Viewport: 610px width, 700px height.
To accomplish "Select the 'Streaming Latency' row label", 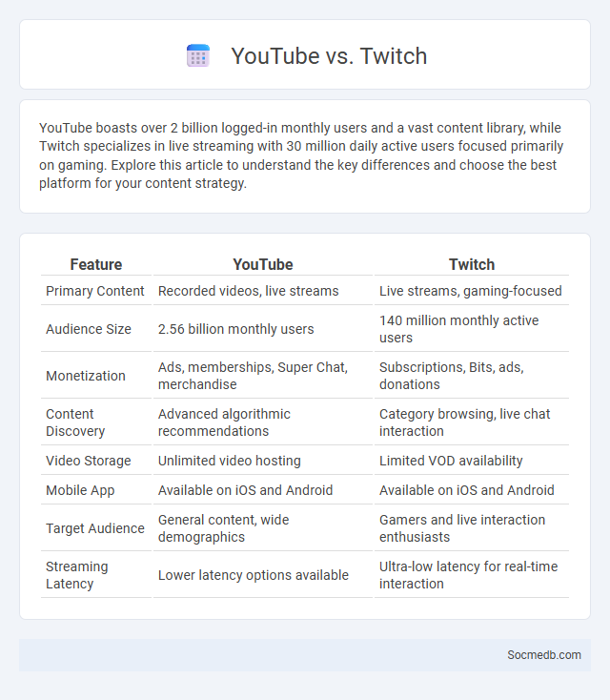I will click(77, 575).
